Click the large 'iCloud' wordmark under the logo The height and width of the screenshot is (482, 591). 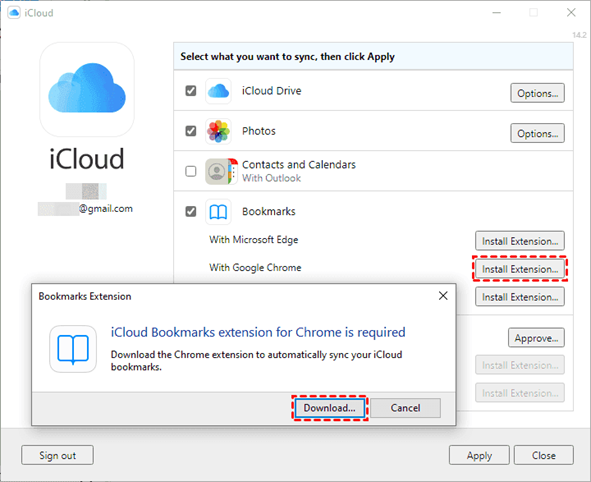tap(87, 159)
